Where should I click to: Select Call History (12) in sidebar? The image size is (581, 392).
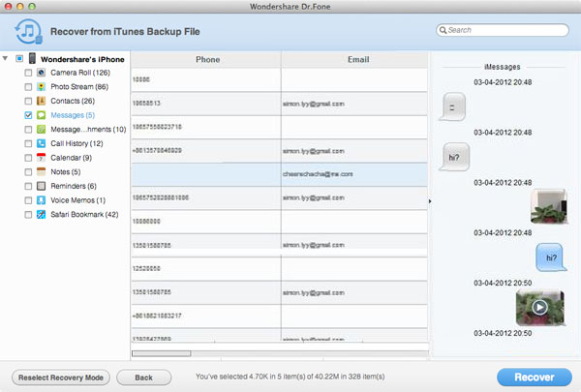(76, 143)
